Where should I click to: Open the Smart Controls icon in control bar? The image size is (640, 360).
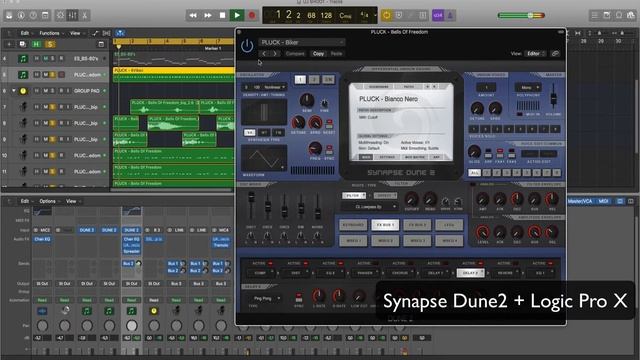tap(60, 16)
